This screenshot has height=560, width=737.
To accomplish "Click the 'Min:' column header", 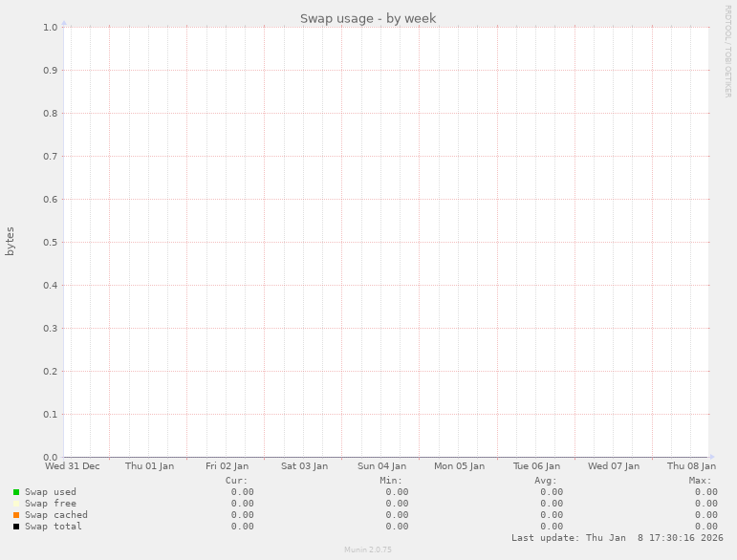I will coord(391,481).
